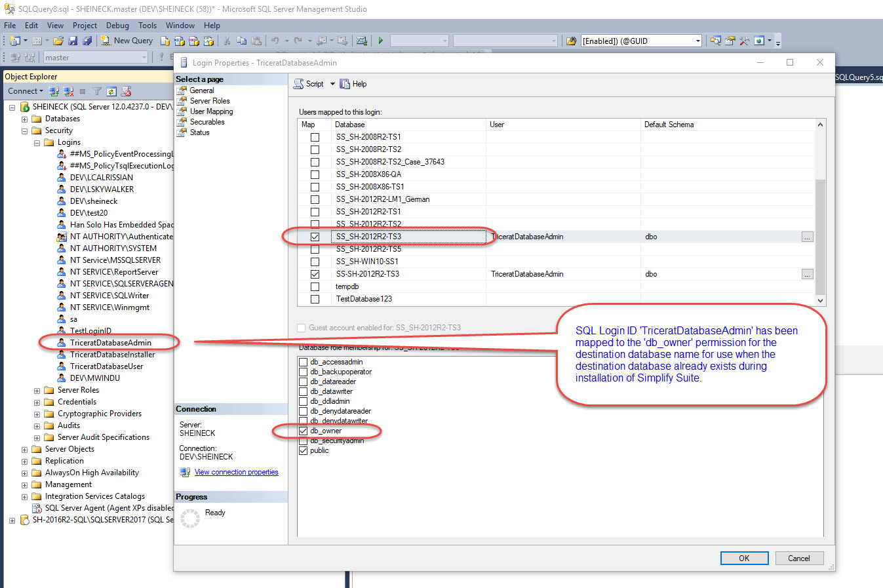Uncheck the db_owner role checkbox

click(303, 431)
